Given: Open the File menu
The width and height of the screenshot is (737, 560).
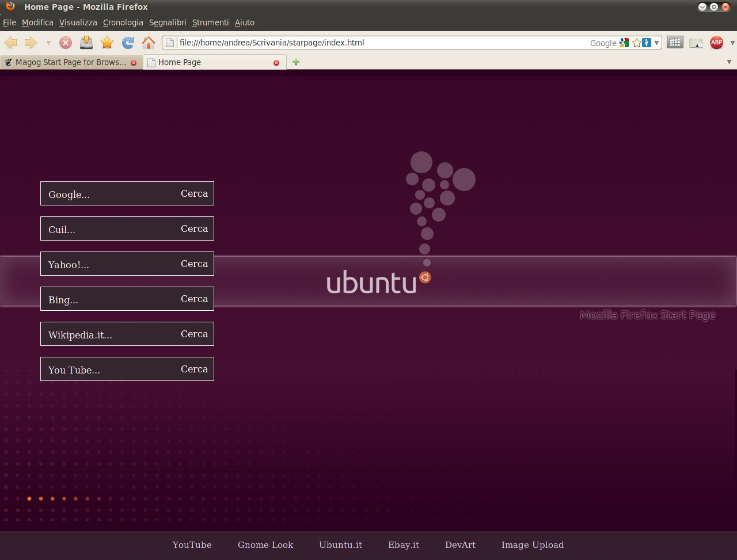Looking at the screenshot, I should pyautogui.click(x=9, y=22).
